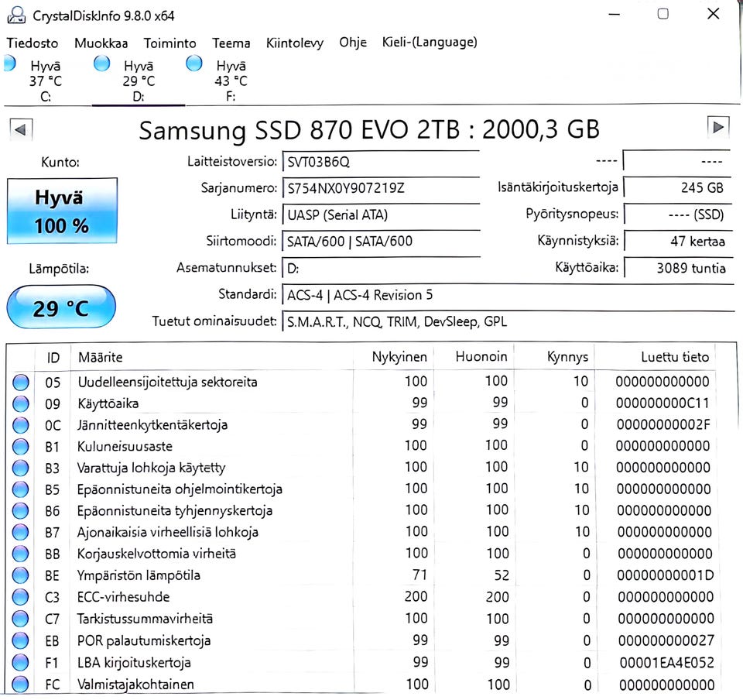
Task: Select the Tarkistussummavirheitä row text
Action: click(x=145, y=619)
